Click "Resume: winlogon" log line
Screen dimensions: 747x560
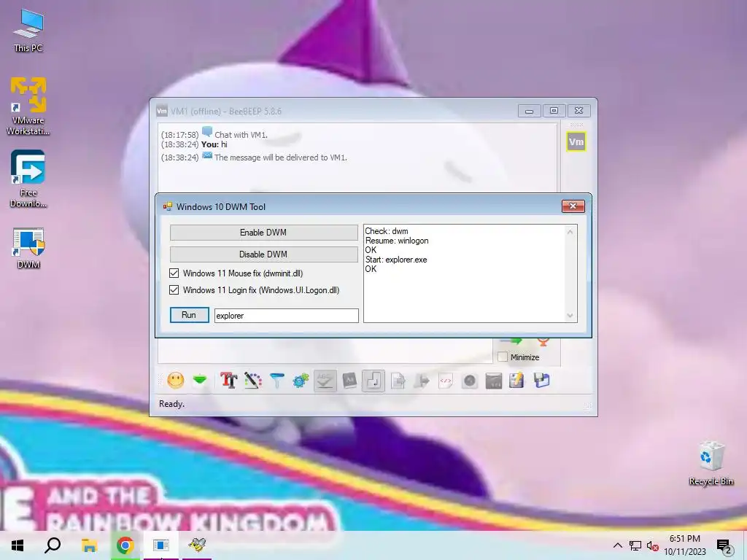(x=397, y=241)
